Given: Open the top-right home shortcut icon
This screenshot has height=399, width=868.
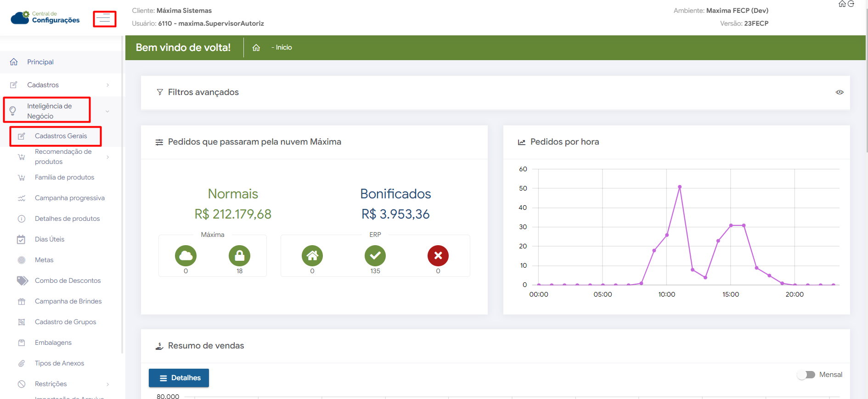Looking at the screenshot, I should tap(842, 4).
